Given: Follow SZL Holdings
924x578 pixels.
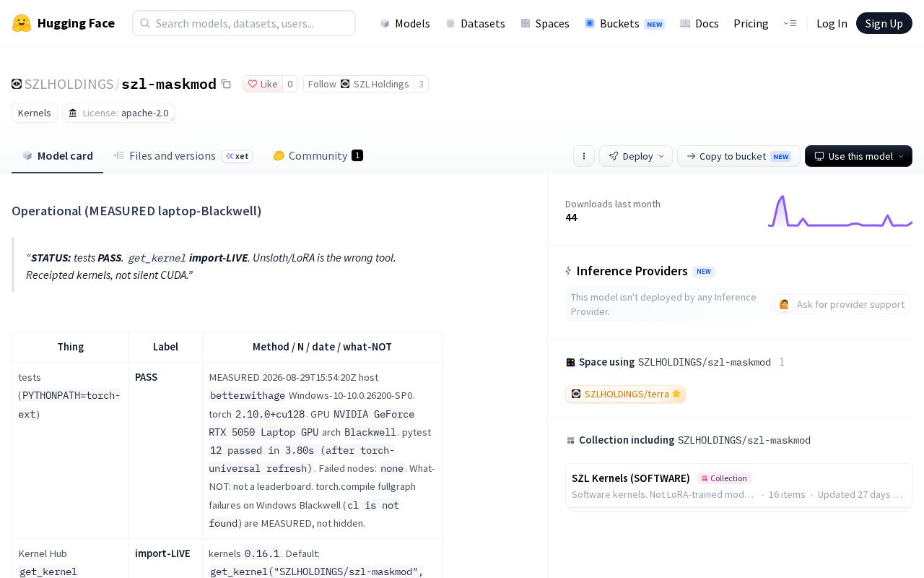Looking at the screenshot, I should click(x=359, y=84).
